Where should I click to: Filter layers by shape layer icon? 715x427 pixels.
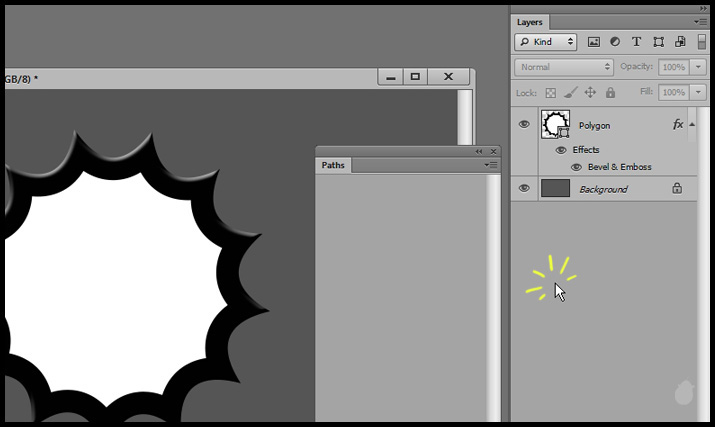[658, 42]
